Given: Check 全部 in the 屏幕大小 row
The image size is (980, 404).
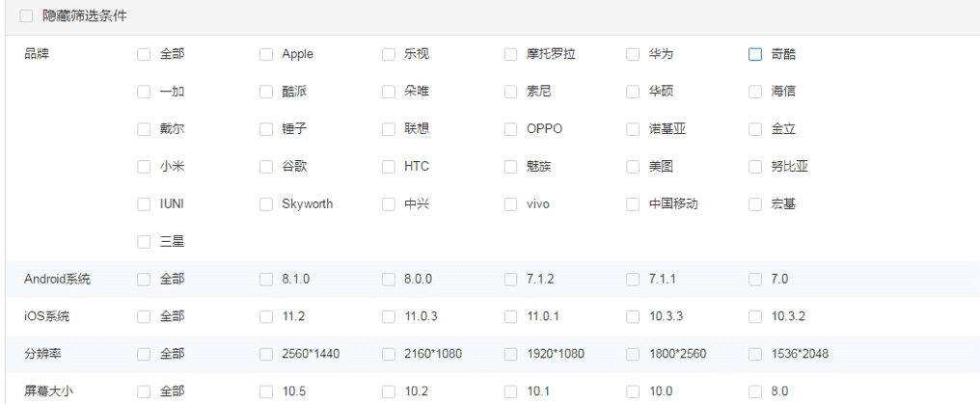Looking at the screenshot, I should click(x=144, y=391).
